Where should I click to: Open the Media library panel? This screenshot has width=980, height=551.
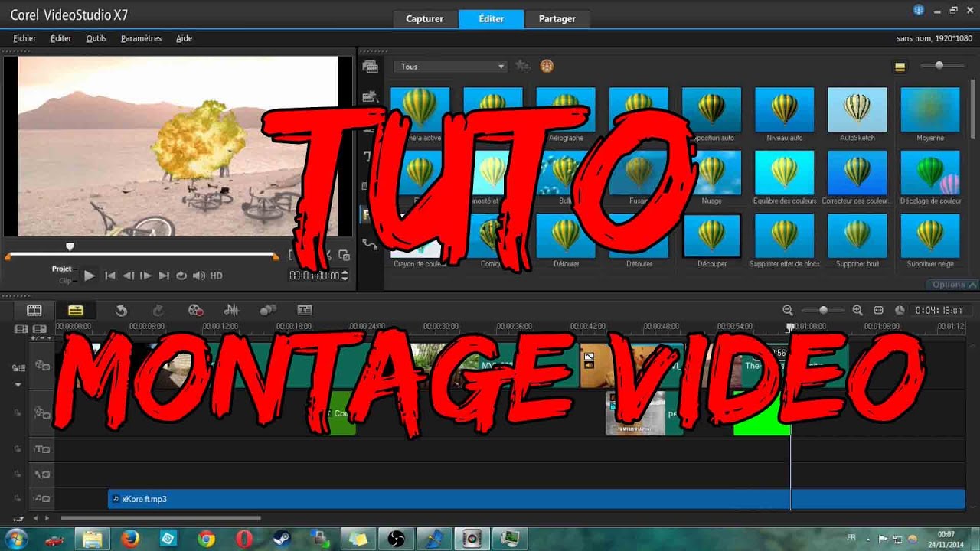pos(371,67)
